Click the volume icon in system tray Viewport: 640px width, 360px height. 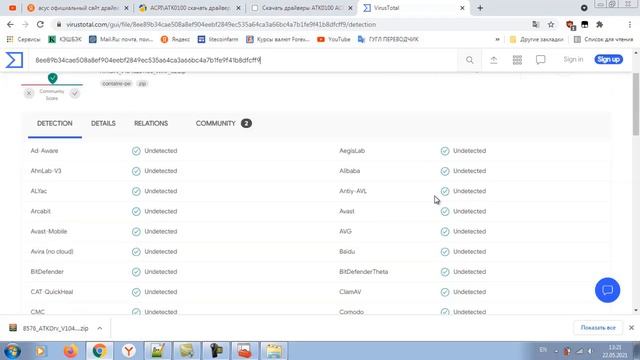point(591,351)
